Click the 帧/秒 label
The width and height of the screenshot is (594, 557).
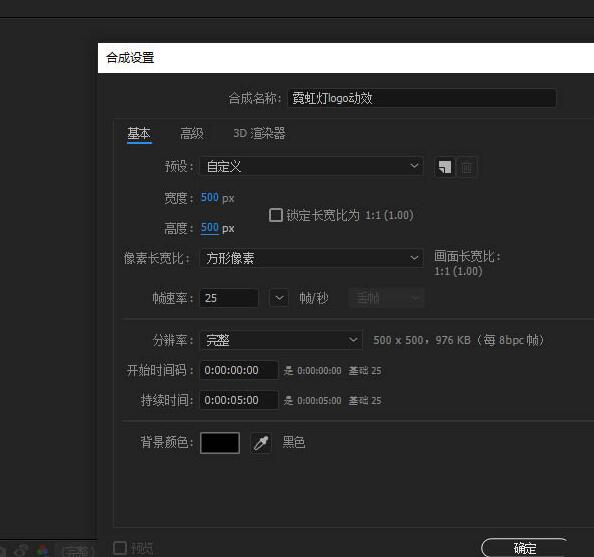(313, 298)
